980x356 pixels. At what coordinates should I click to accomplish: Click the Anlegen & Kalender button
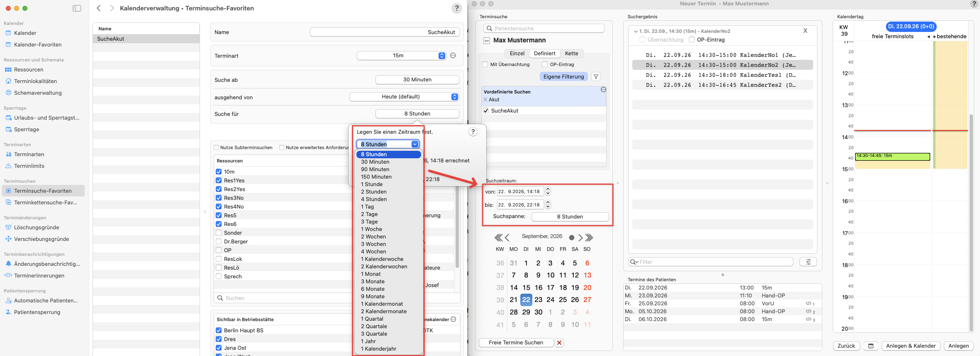(911, 346)
